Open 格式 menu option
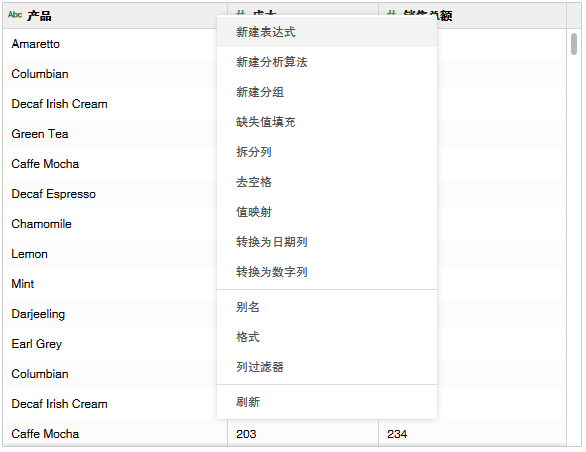 [x=327, y=337]
